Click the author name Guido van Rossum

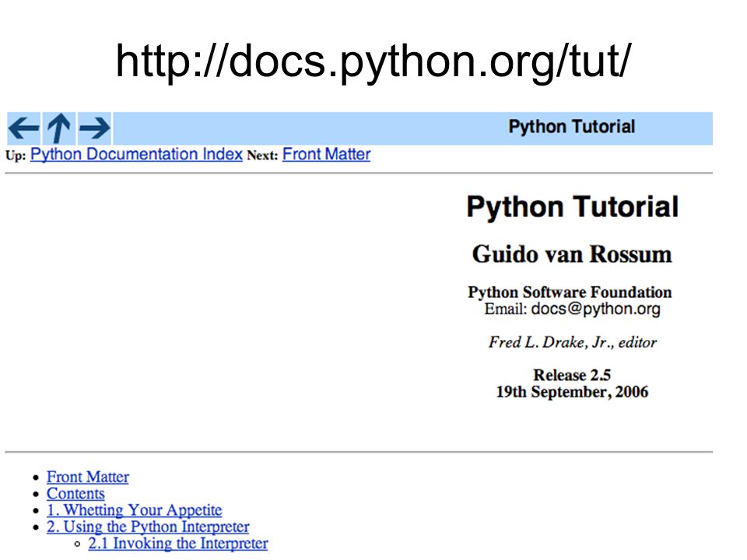click(572, 254)
